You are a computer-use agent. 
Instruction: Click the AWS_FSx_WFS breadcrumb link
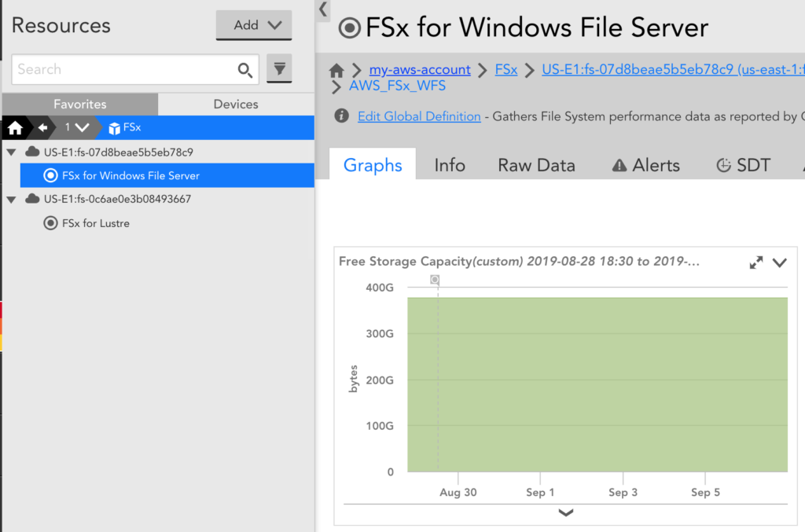[x=397, y=86]
